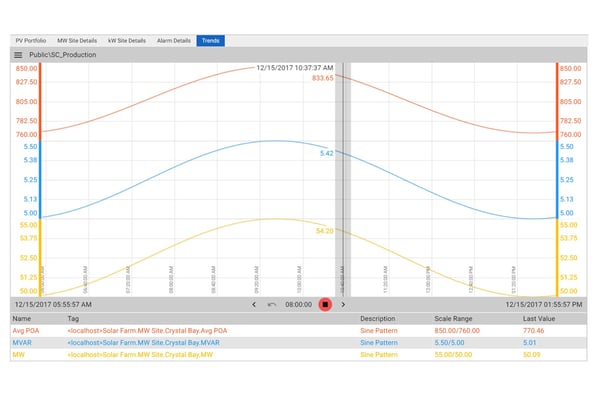Select the active Trends tab
This screenshot has height=396, width=600.
(x=210, y=41)
